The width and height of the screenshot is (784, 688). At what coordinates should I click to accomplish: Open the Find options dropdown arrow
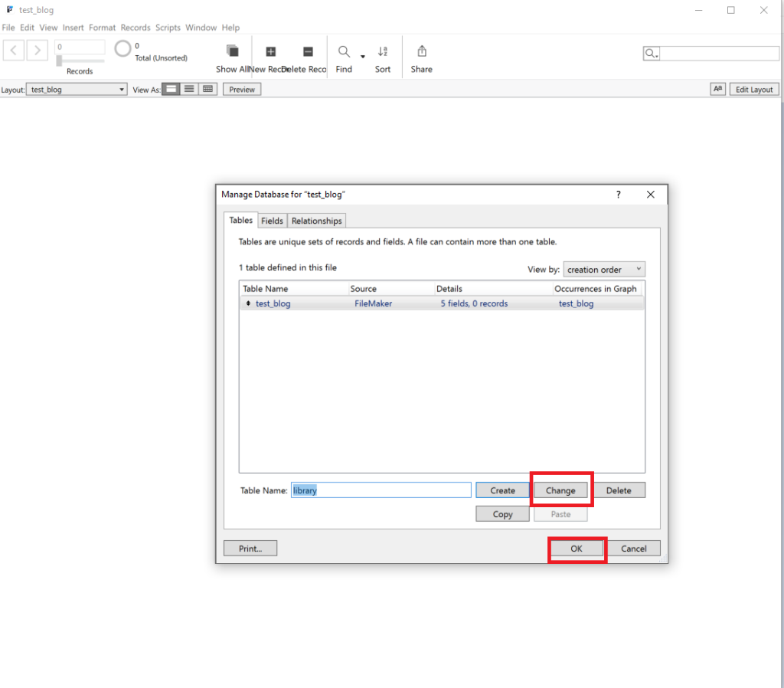point(362,55)
